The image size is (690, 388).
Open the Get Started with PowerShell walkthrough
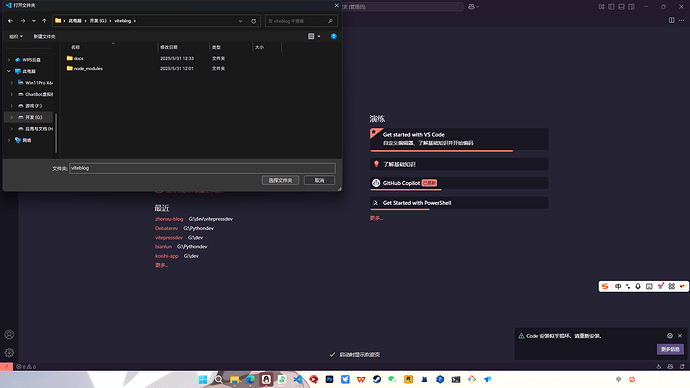[459, 203]
